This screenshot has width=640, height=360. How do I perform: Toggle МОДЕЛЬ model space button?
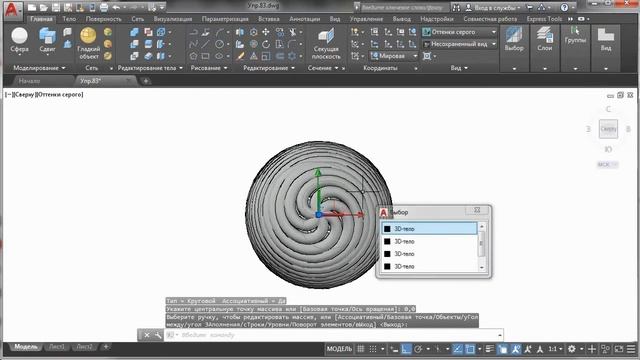click(x=339, y=349)
